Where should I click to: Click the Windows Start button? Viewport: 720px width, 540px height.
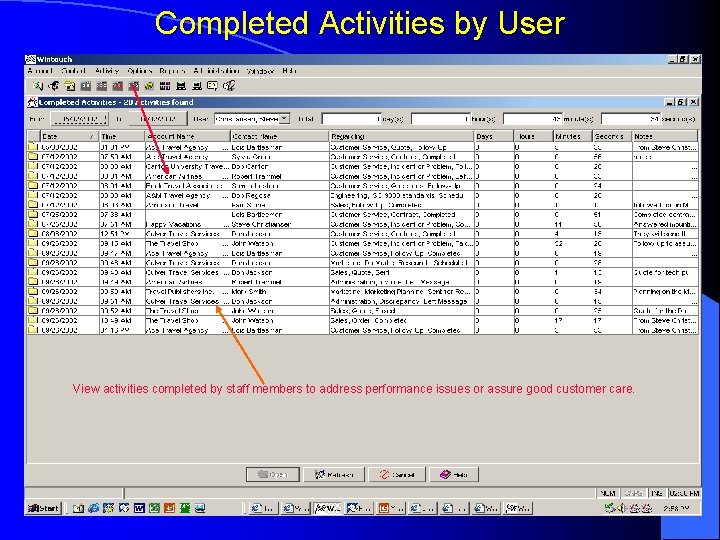[x=44, y=508]
